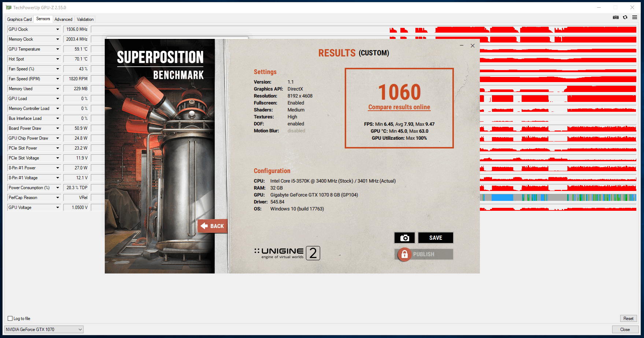Click the PerfCap Reason colored graph

pos(558,198)
